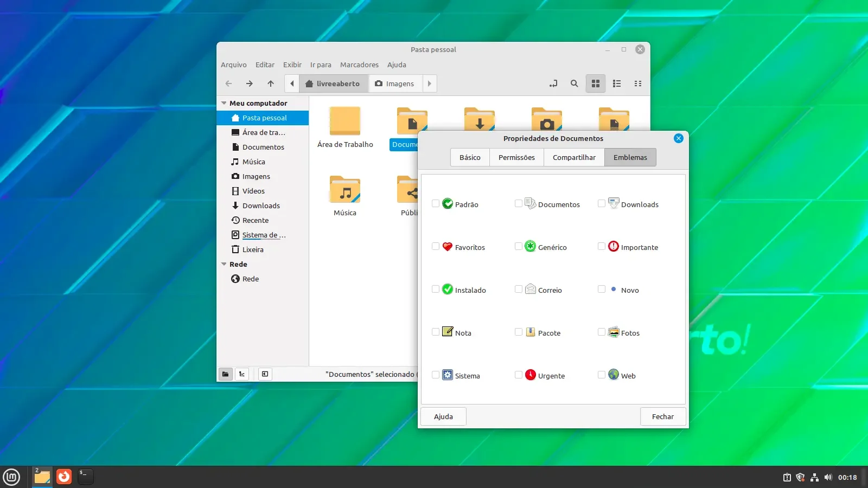Open the Arquivo menu

click(234, 65)
